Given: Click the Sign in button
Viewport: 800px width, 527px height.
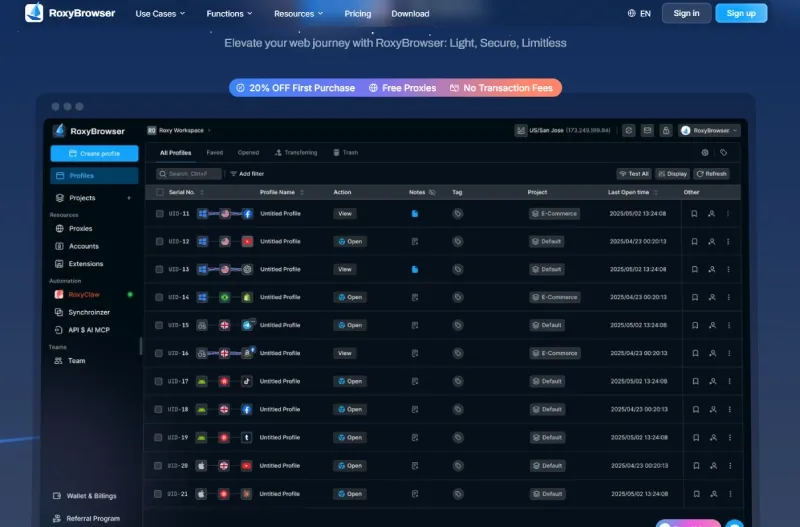Looking at the screenshot, I should coord(686,13).
